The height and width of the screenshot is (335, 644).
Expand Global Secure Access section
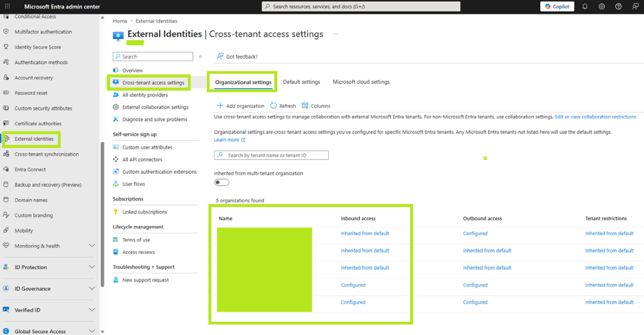tap(92, 331)
